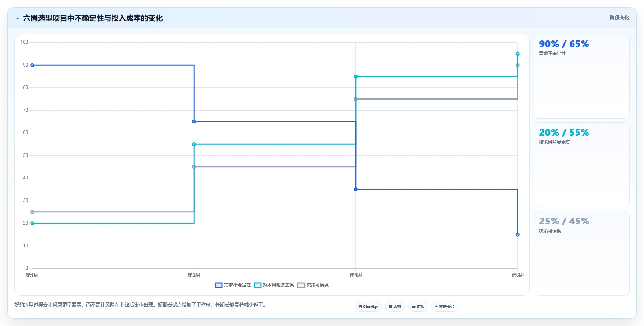Image resolution: width=644 pixels, height=326 pixels.
Task: Click the 100 y-axis tick label
Action: pos(24,42)
